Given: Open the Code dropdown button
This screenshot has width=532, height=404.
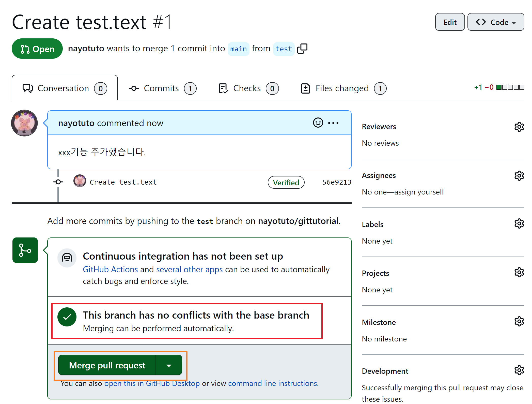Looking at the screenshot, I should pyautogui.click(x=495, y=22).
